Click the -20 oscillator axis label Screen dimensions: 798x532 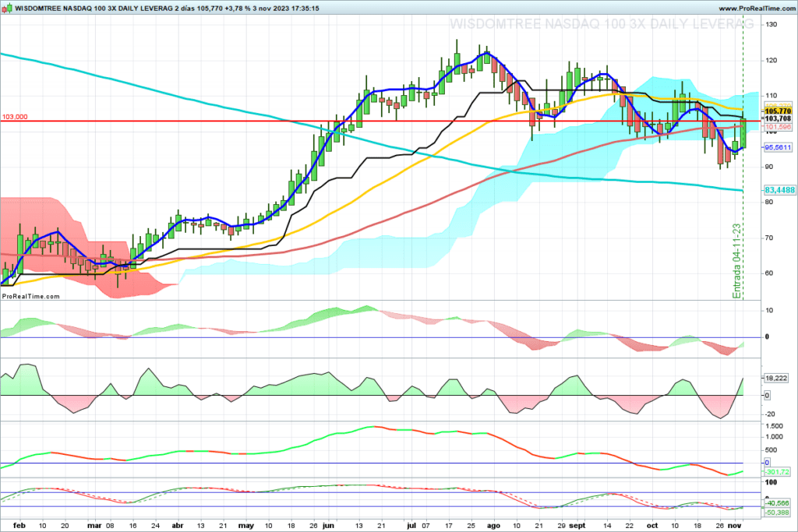click(x=770, y=414)
